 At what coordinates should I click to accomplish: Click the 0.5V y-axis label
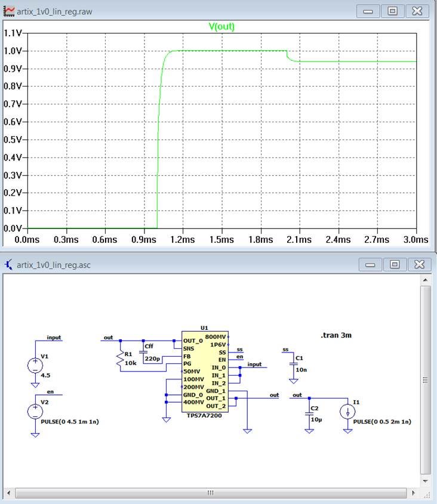(13, 140)
